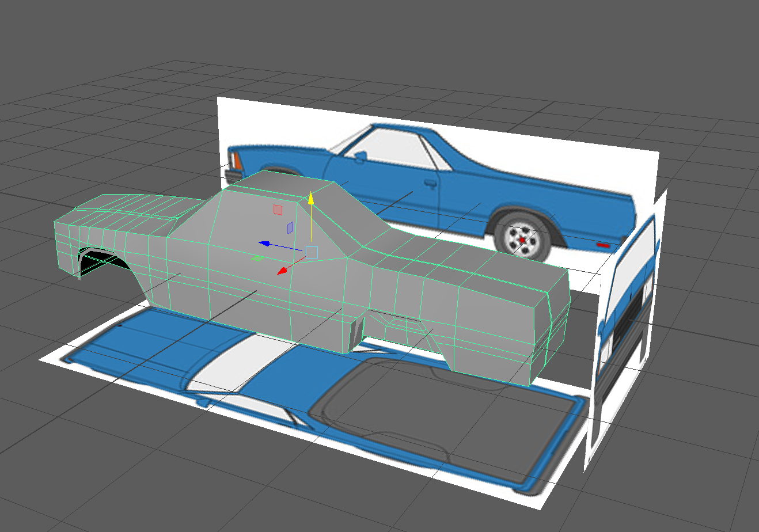Select the cyan center square of the move manipulator
This screenshot has width=759, height=532.
click(312, 252)
